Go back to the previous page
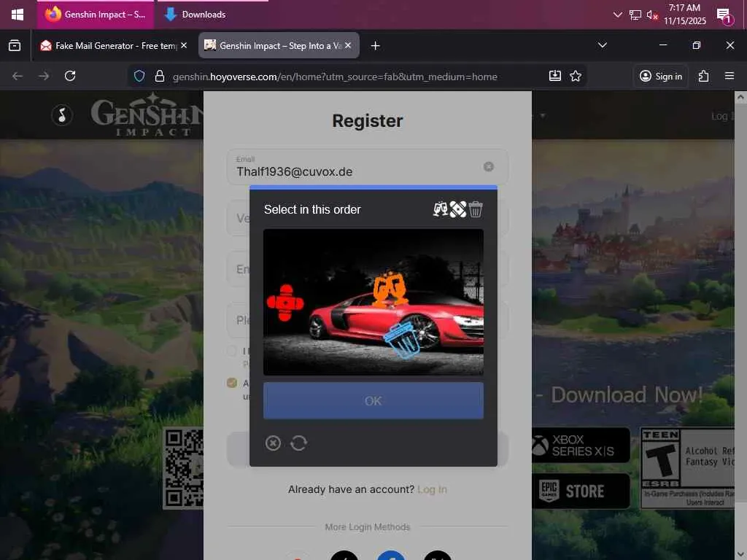The image size is (747, 560). click(x=18, y=76)
